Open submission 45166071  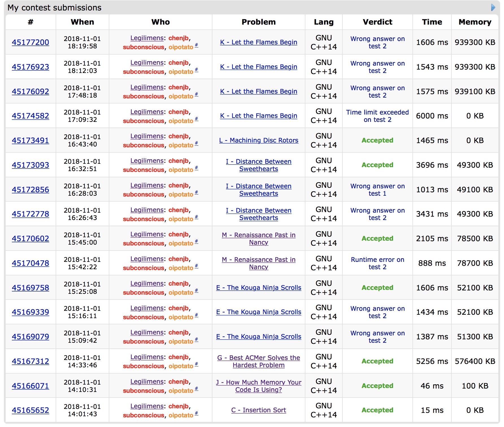click(31, 386)
